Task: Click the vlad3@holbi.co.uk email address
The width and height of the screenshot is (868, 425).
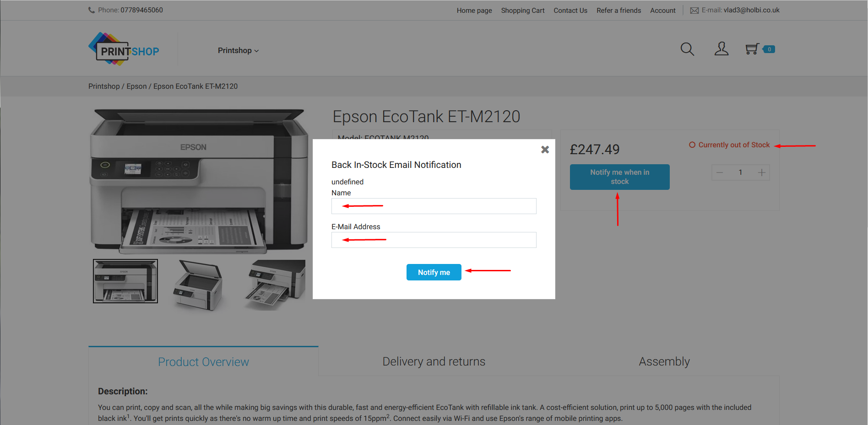Action: 751,10
